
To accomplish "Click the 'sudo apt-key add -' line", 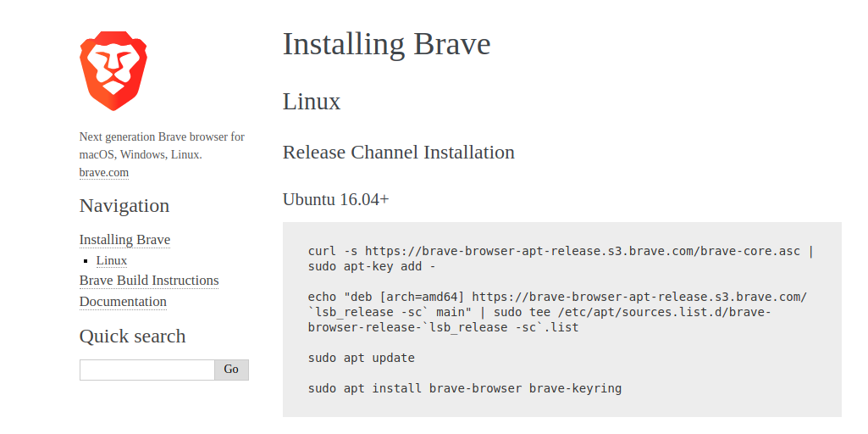I will 372,267.
